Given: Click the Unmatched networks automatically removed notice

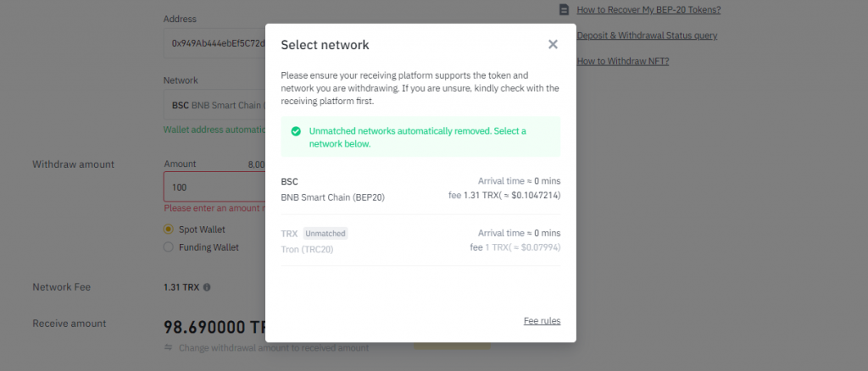Looking at the screenshot, I should coord(420,137).
